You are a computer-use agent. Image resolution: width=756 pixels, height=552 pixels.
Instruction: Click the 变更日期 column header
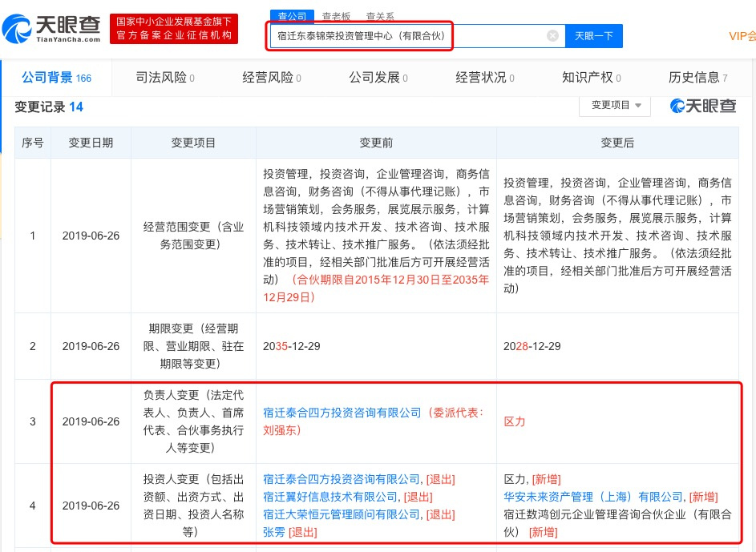click(91, 143)
